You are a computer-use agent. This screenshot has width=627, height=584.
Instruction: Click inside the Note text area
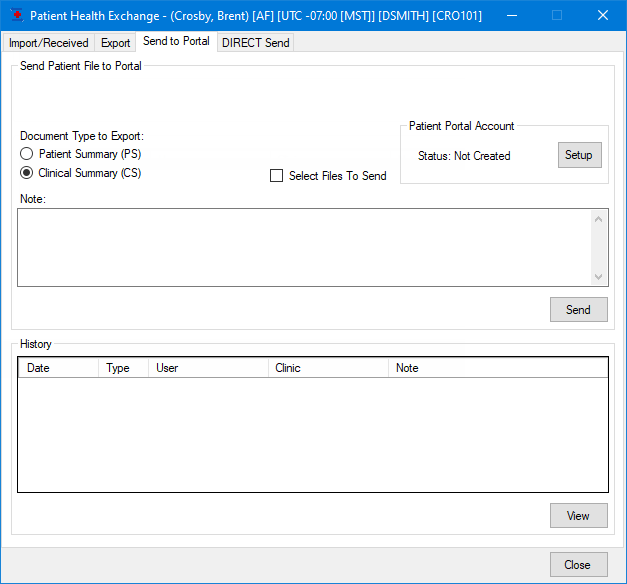304,247
